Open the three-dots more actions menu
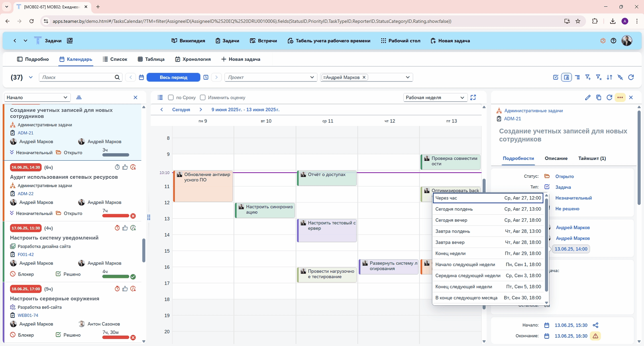Viewport: 644px width, 346px height. click(x=620, y=98)
